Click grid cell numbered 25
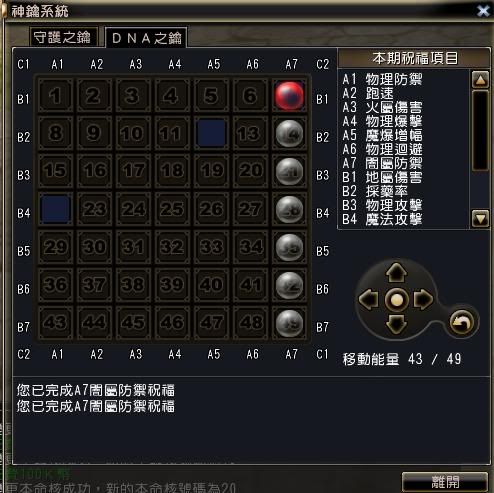 [x=172, y=209]
